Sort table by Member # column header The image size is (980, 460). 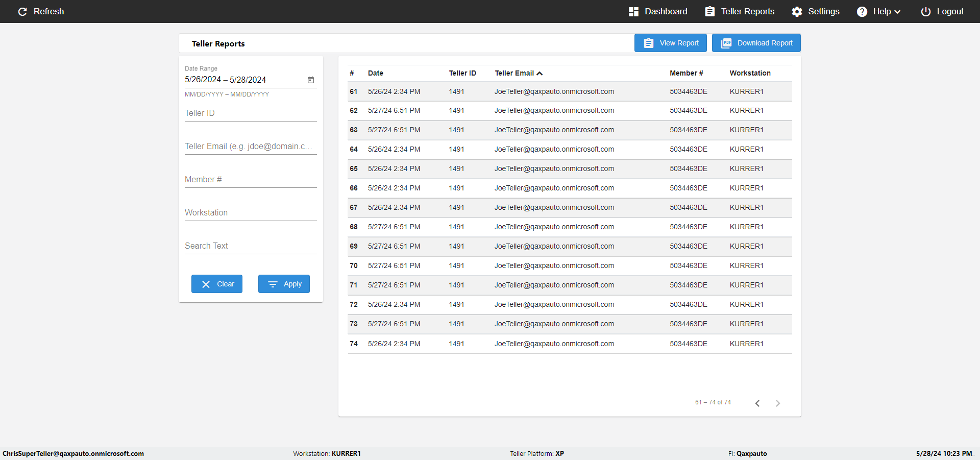click(x=687, y=73)
